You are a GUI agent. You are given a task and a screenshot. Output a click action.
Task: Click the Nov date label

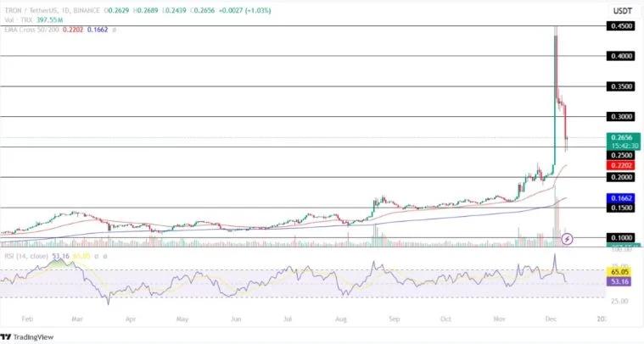tap(499, 319)
